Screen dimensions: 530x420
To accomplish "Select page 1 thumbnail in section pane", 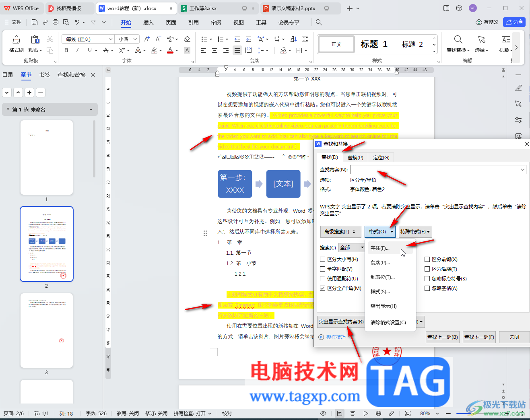I will pos(47,157).
